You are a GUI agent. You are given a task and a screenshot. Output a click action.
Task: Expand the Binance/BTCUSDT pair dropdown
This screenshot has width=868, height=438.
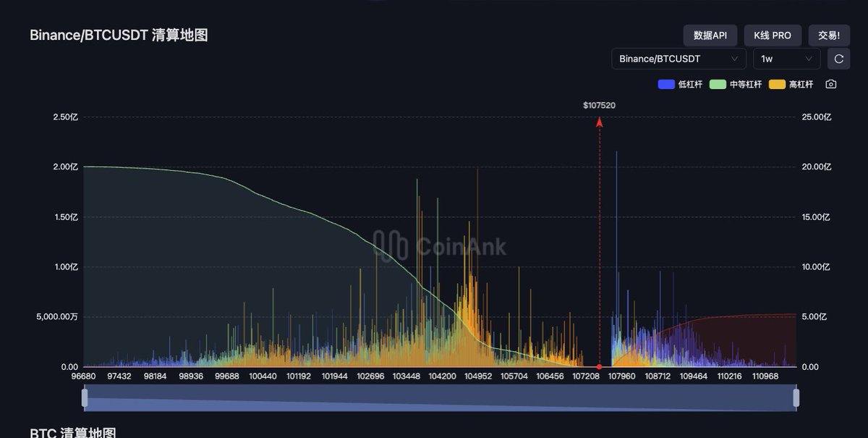coord(678,59)
